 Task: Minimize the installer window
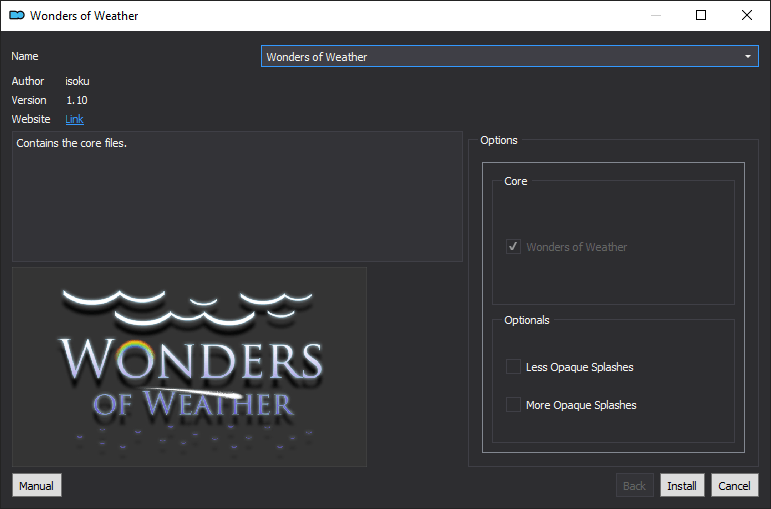[655, 15]
